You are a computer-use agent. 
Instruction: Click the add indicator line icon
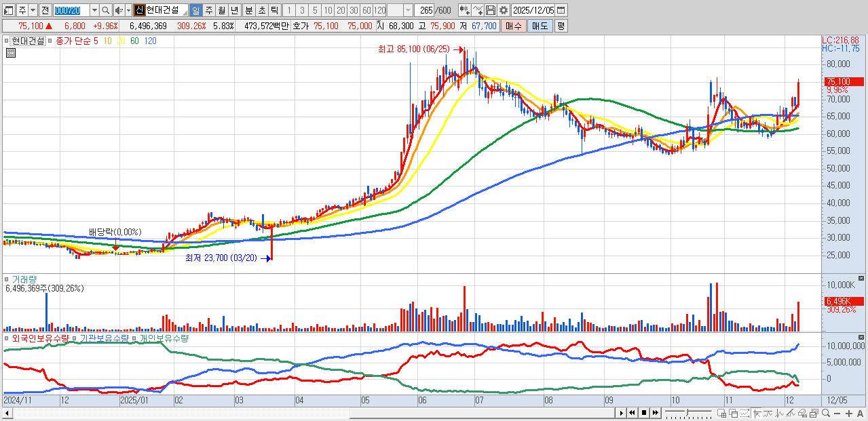coord(478,10)
